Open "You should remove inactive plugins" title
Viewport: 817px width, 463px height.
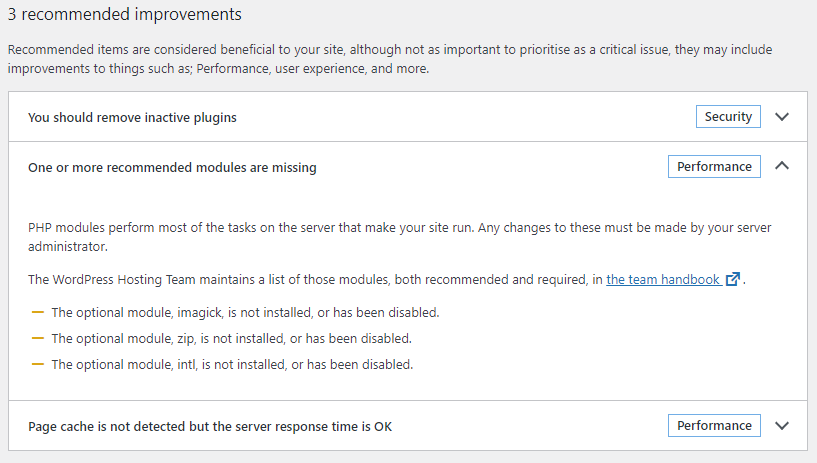[x=132, y=118]
